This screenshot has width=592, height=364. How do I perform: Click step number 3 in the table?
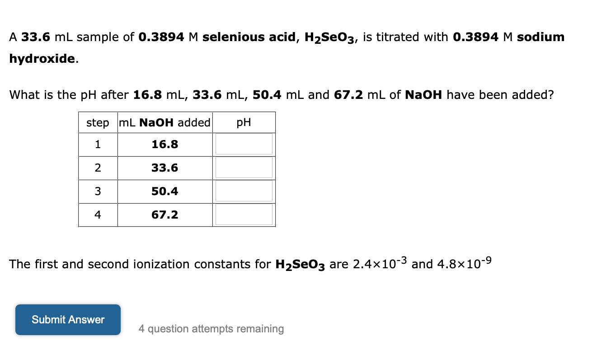[x=98, y=191]
